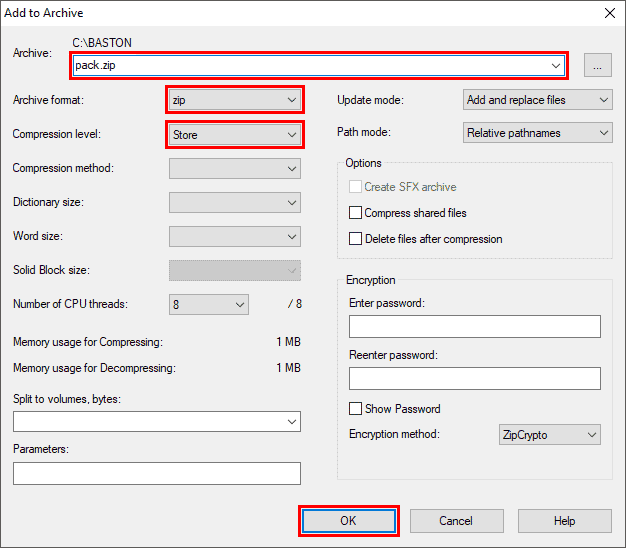Close the Add to Archive dialog
626x548 pixels.
pos(609,13)
